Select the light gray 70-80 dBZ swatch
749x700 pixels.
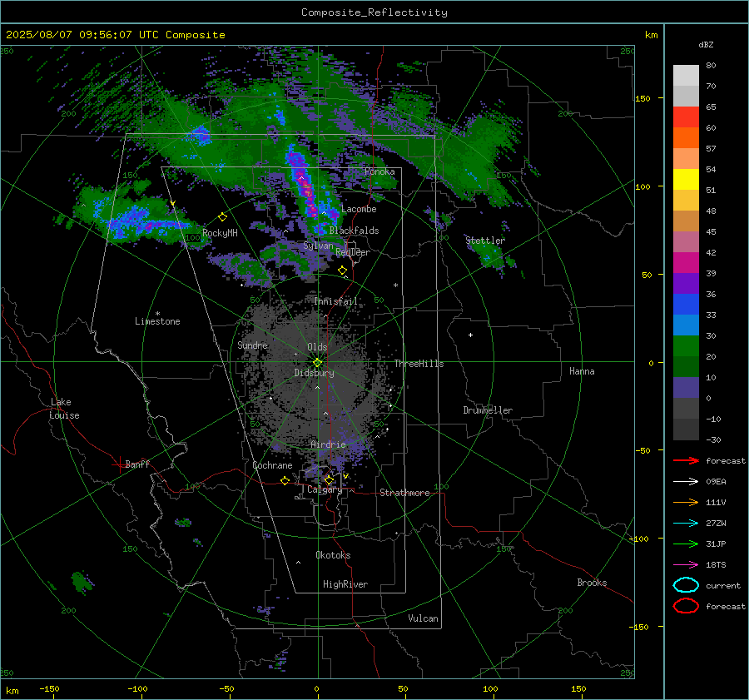pos(686,75)
